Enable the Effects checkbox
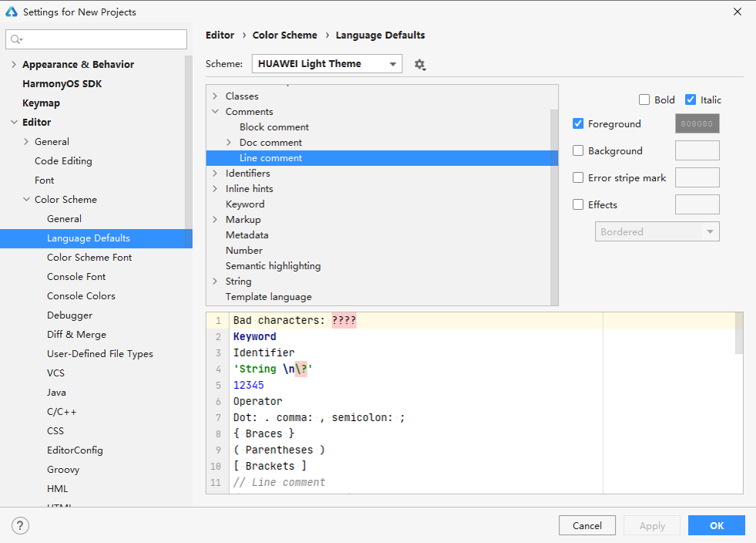Screen dimensions: 756x543 [578, 204]
